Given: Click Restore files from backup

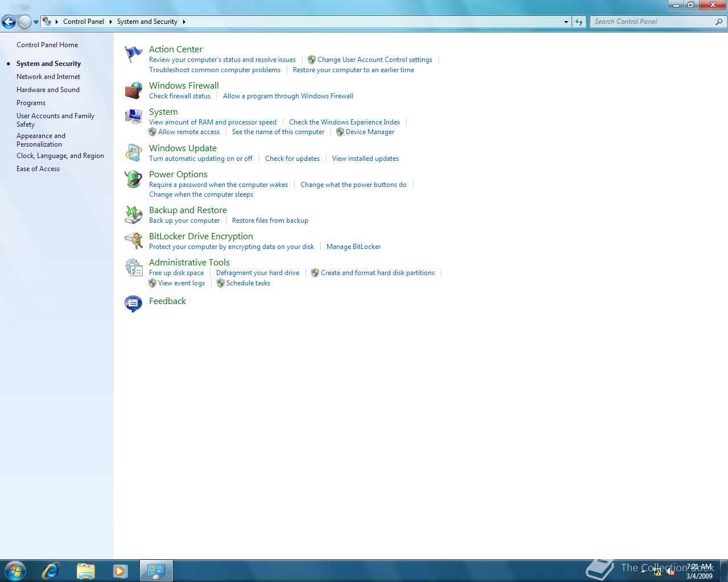Looking at the screenshot, I should [x=270, y=221].
